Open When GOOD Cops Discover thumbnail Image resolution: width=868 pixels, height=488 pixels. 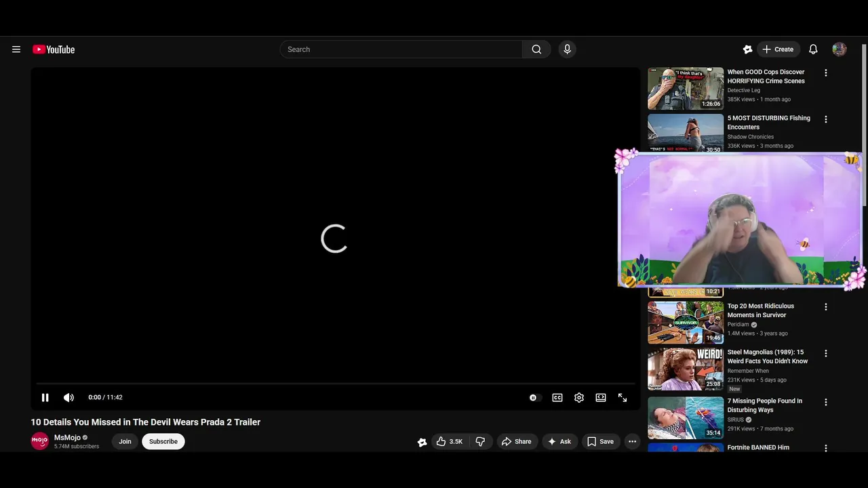[686, 88]
